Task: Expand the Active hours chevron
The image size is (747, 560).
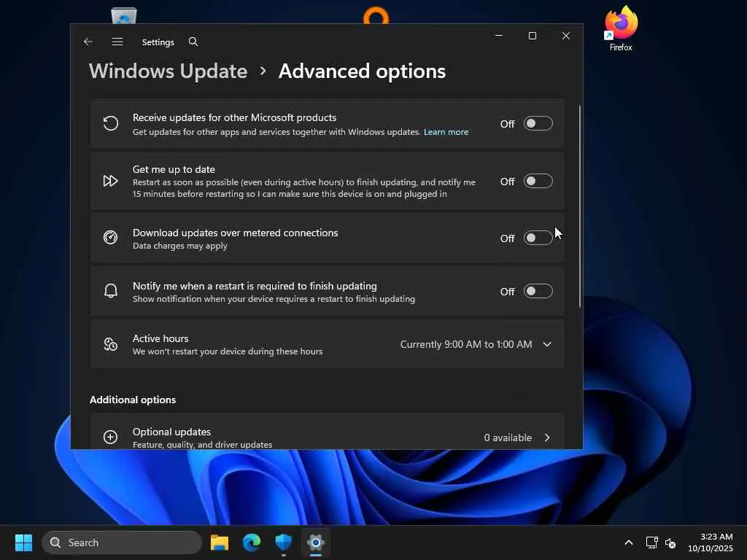Action: [547, 344]
